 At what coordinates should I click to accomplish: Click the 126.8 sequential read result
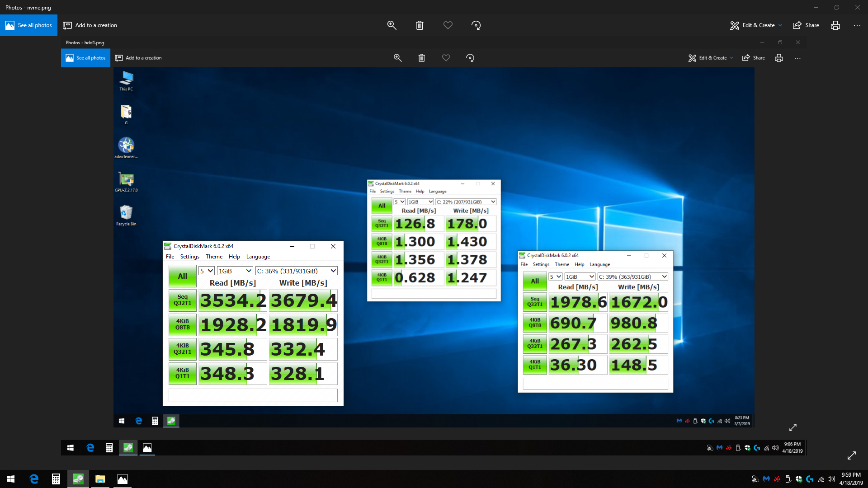coord(419,224)
